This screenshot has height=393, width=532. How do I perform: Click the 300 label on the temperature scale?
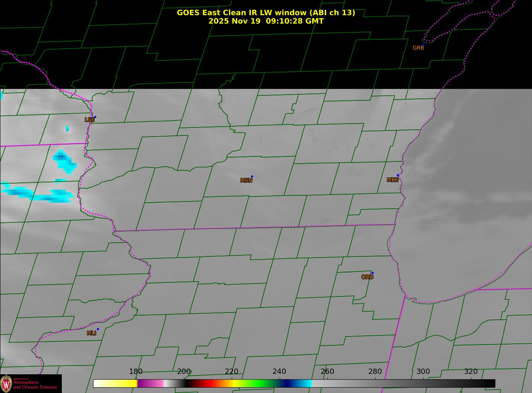(423, 372)
